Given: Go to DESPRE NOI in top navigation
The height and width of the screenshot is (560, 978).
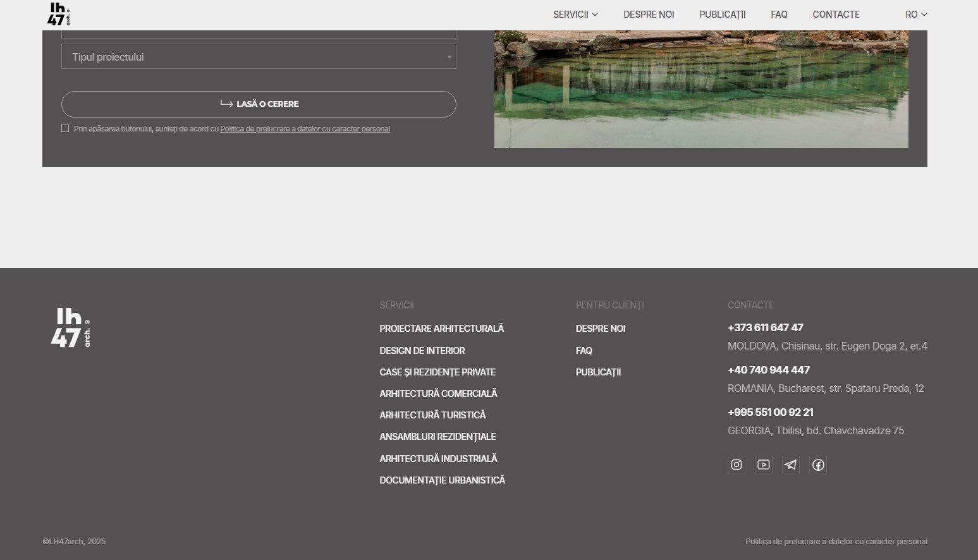Looking at the screenshot, I should [x=649, y=15].
